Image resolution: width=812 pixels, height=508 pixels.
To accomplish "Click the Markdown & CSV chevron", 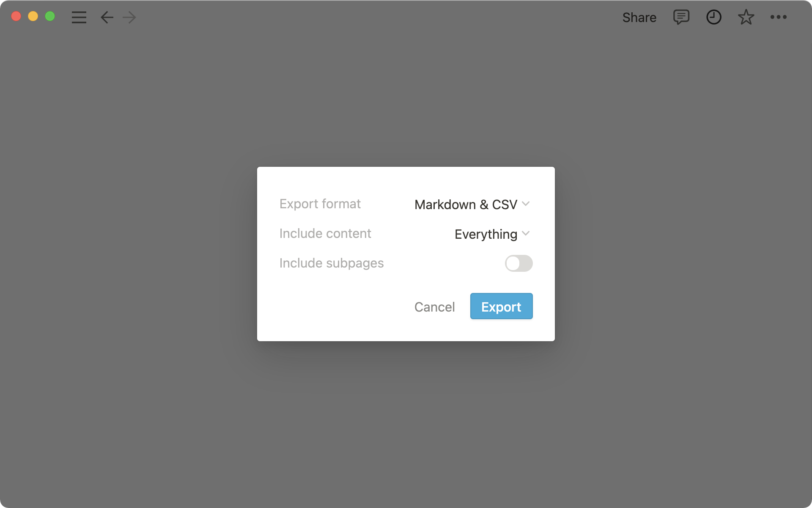I will click(x=526, y=204).
